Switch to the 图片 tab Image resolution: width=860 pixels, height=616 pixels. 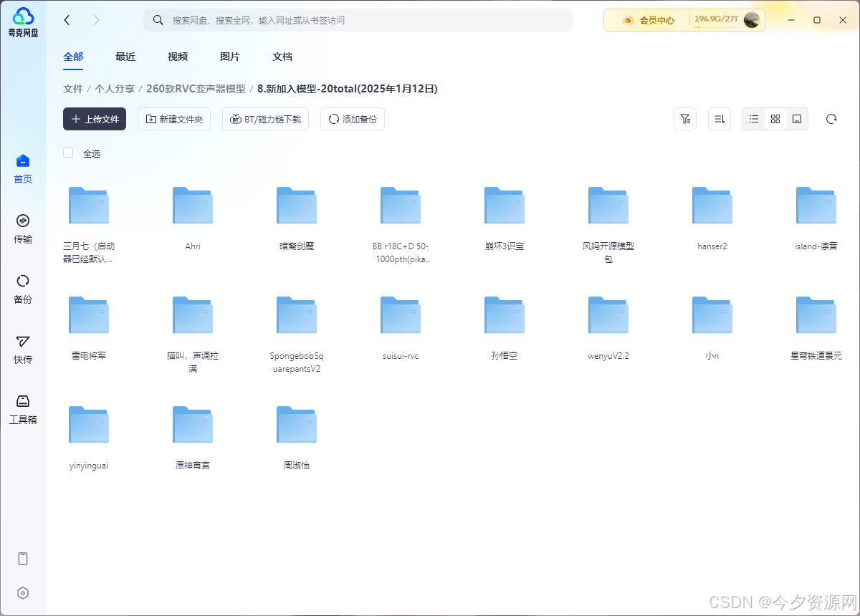pos(230,57)
